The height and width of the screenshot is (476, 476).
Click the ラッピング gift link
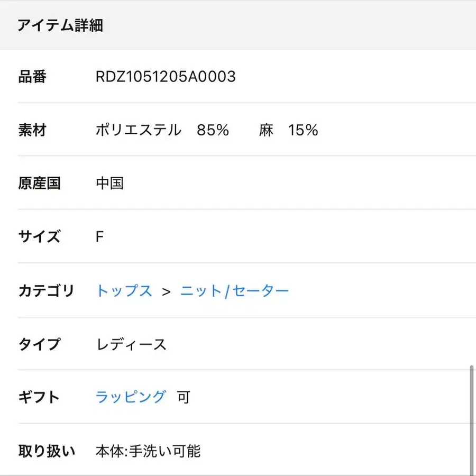131,397
